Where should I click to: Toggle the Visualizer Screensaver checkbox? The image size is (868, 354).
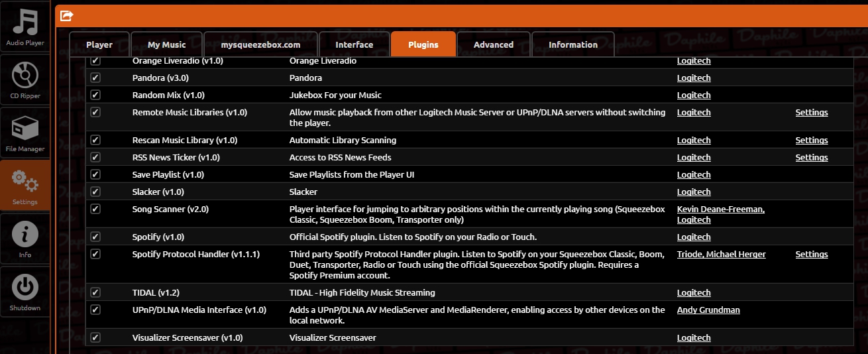coord(95,337)
